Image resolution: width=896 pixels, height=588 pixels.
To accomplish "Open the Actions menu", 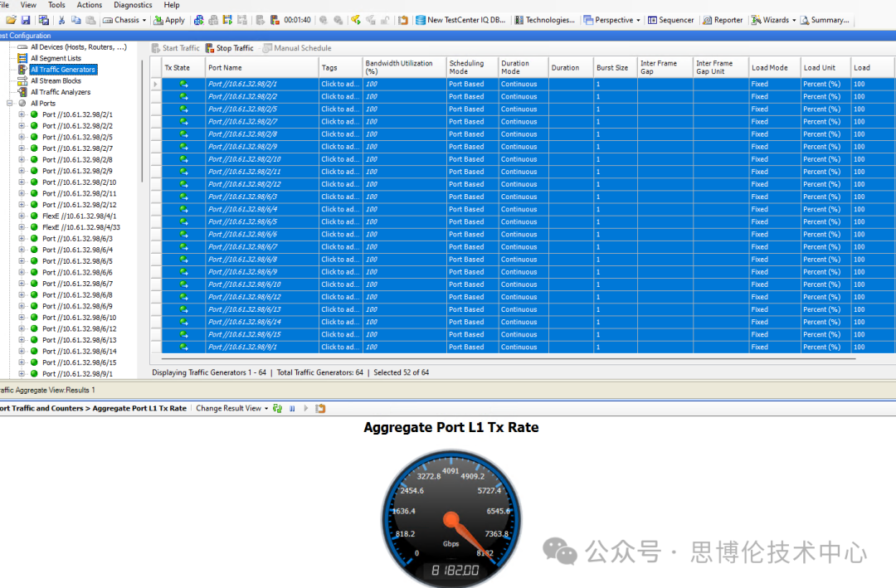I will (x=90, y=5).
